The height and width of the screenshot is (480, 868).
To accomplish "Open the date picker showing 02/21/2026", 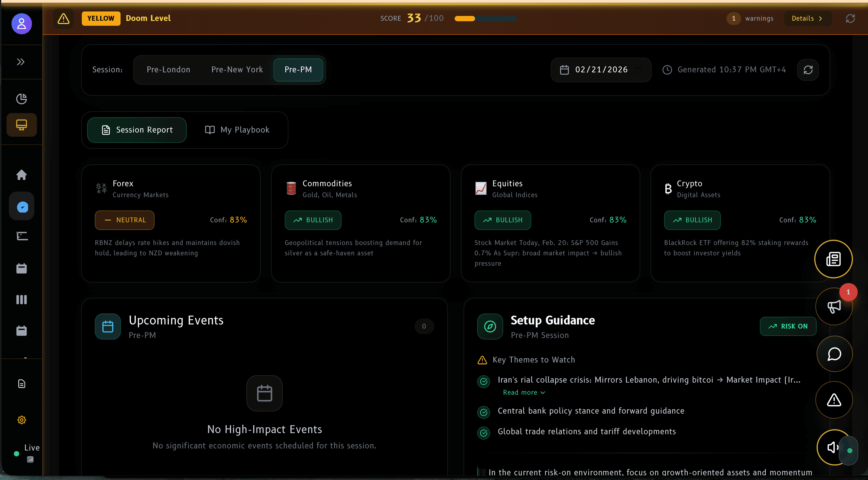I will [601, 70].
